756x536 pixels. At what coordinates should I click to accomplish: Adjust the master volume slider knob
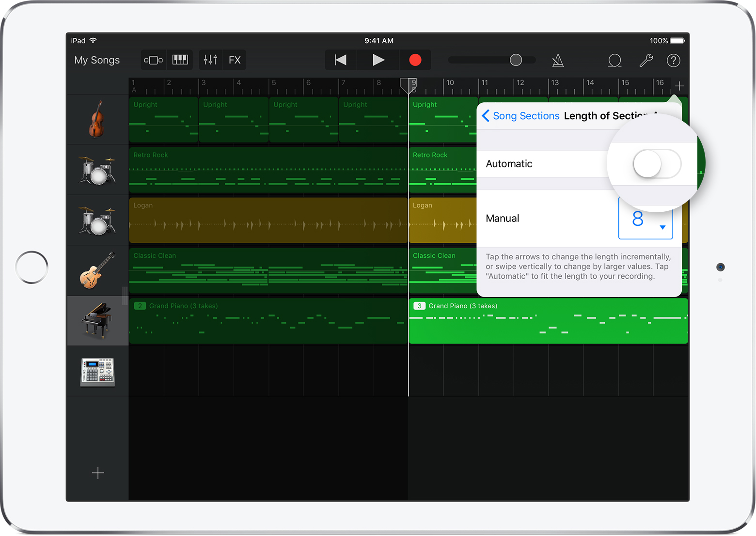point(516,60)
